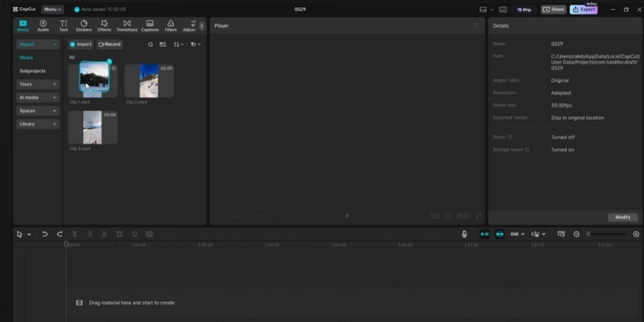
Task: Toggle main track magnet in timeline
Action: (x=484, y=233)
